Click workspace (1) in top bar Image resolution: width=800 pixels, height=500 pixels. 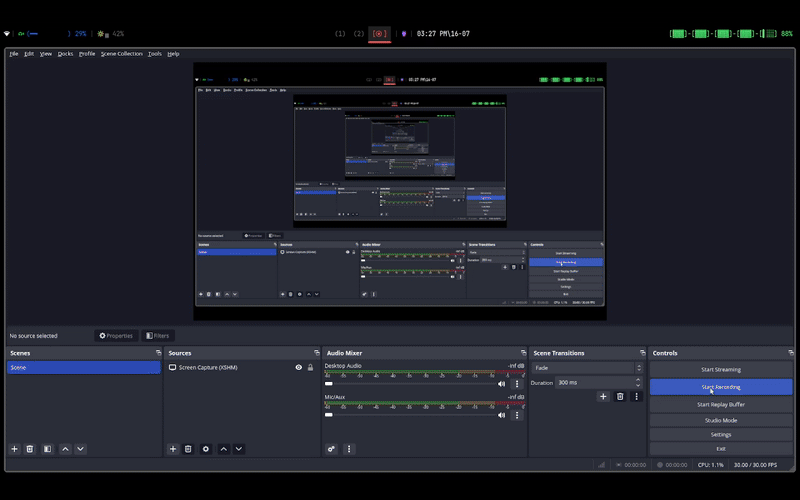(340, 34)
